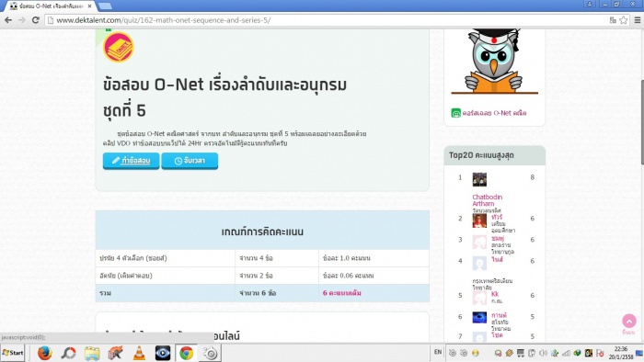
Task: Launch VLC media player from taskbar
Action: coord(139,353)
